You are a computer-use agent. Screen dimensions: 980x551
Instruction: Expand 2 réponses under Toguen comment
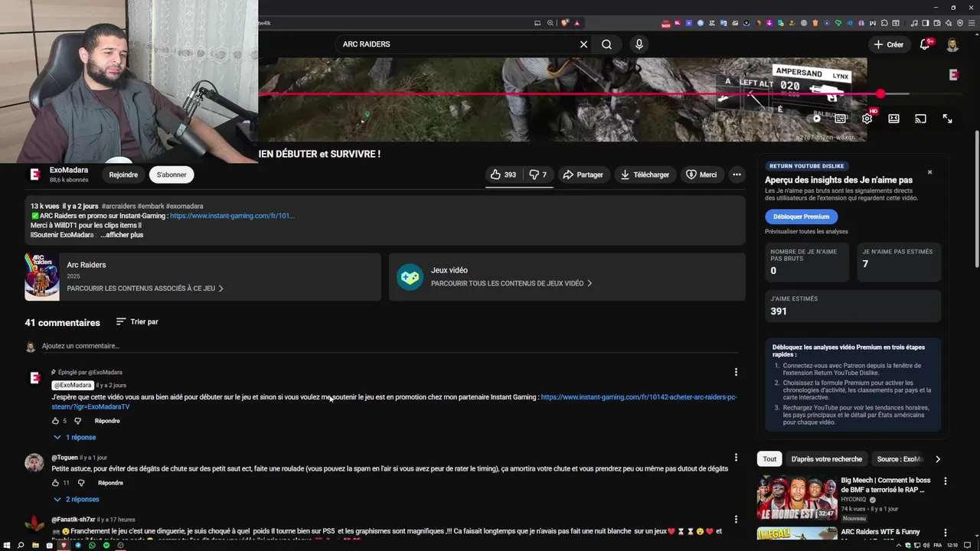(x=77, y=499)
